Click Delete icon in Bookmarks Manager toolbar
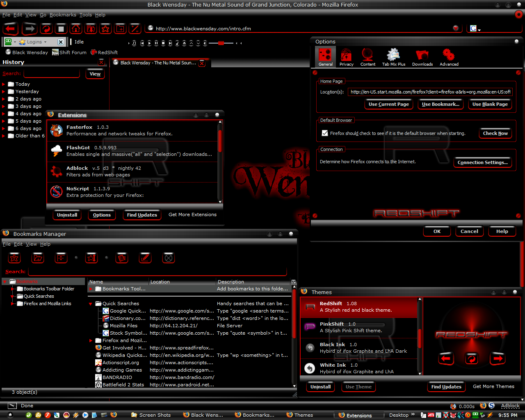This screenshot has height=420, width=525. coord(168,258)
